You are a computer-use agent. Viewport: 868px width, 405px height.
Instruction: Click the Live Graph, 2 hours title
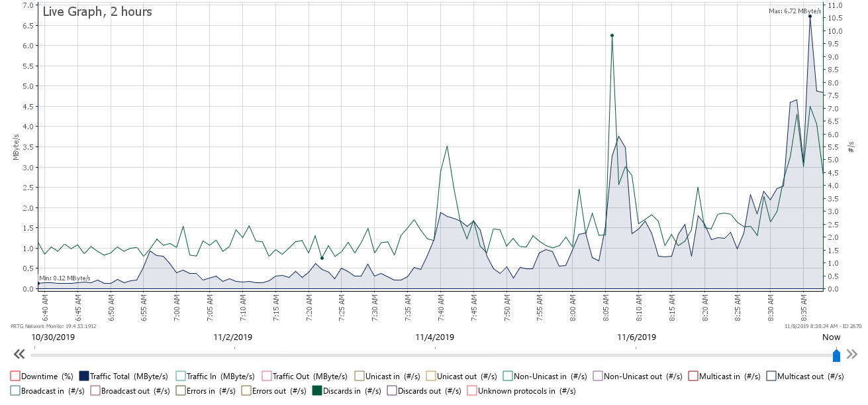click(98, 11)
